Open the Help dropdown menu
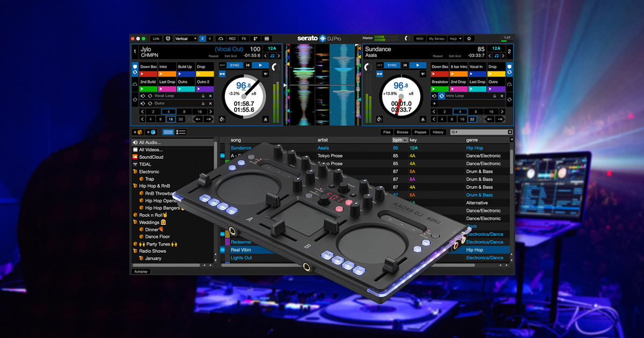This screenshot has height=338, width=644. click(x=455, y=39)
